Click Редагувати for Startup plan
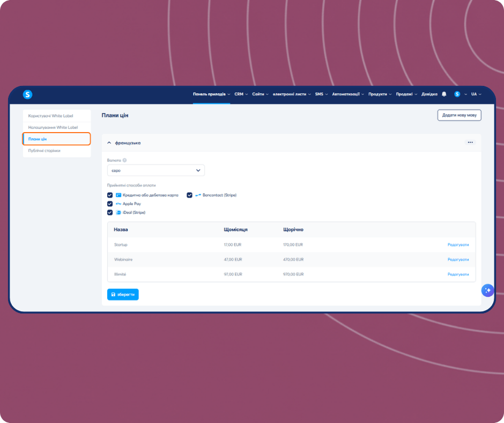Viewport: 504px width, 423px height. [458, 245]
